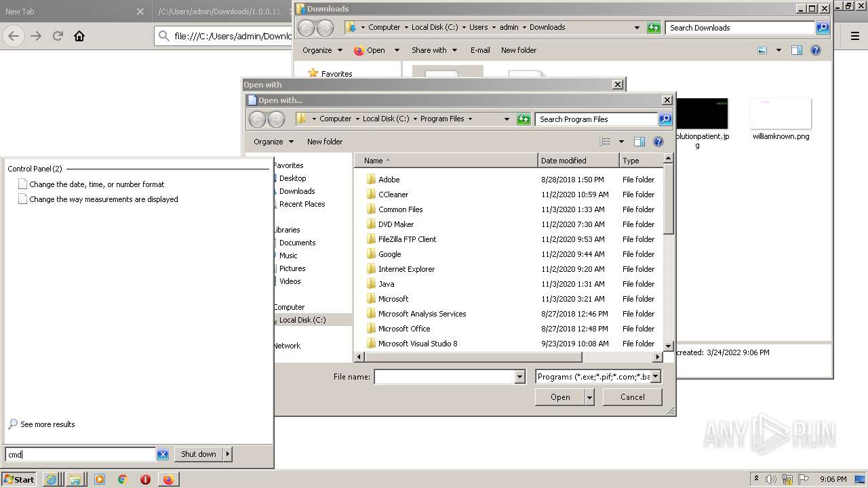Open Shut down options arrow

pyautogui.click(x=228, y=454)
